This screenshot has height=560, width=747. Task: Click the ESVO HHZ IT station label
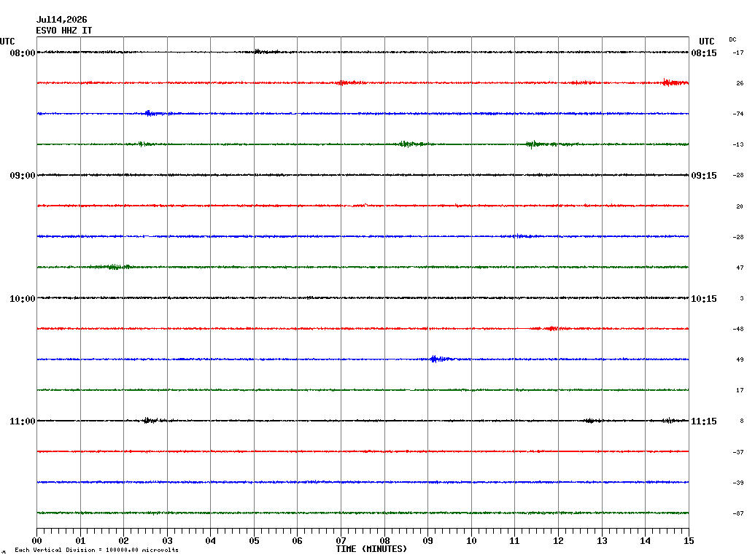[x=64, y=31]
